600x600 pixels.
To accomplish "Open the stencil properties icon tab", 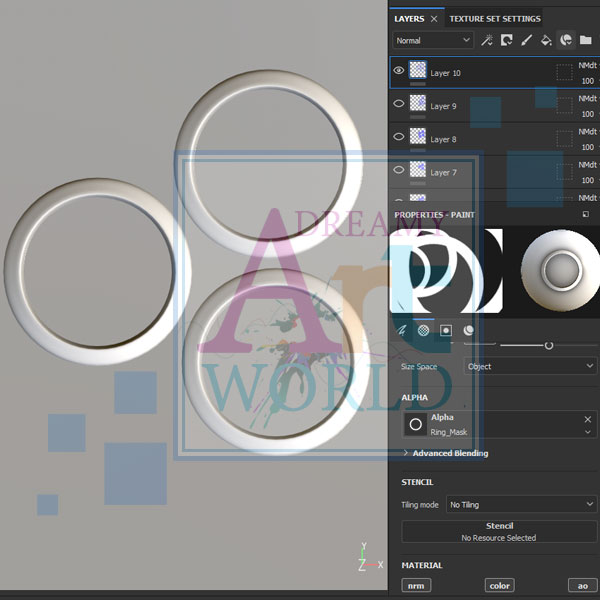I will [x=446, y=329].
